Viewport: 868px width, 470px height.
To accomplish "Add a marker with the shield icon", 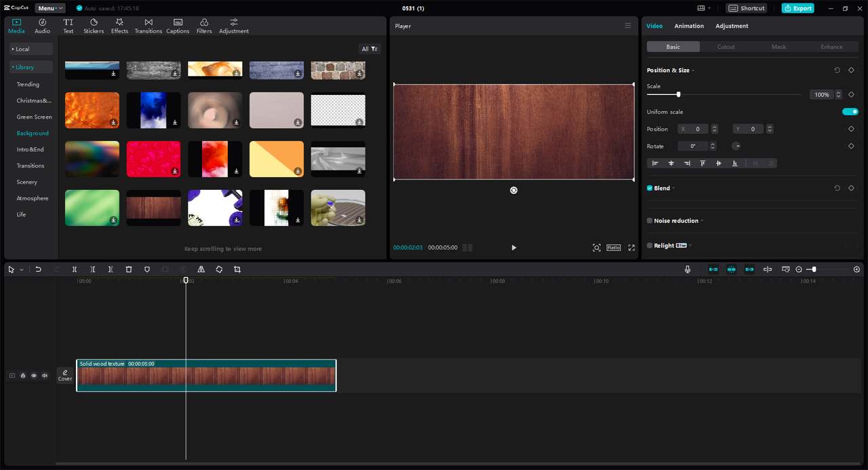I will coord(147,269).
